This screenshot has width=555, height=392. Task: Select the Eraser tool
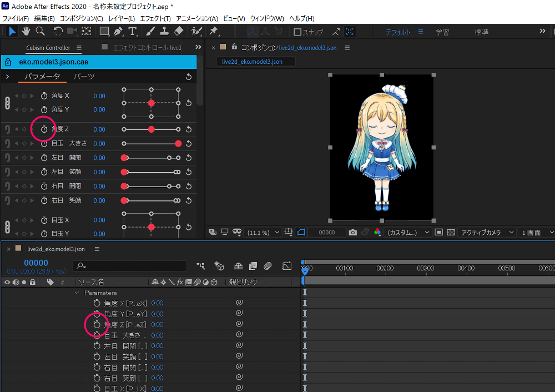coord(179,32)
